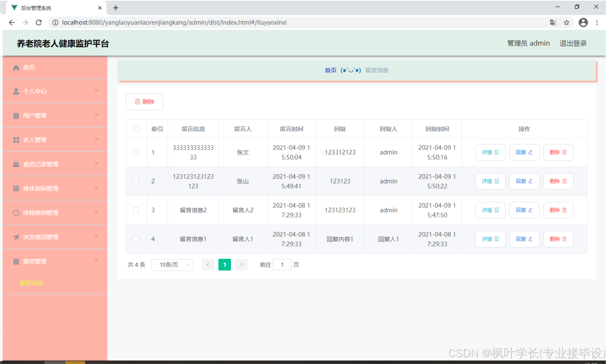This screenshot has height=364, width=607.
Task: Click the browser address bar URL
Action: click(x=174, y=22)
